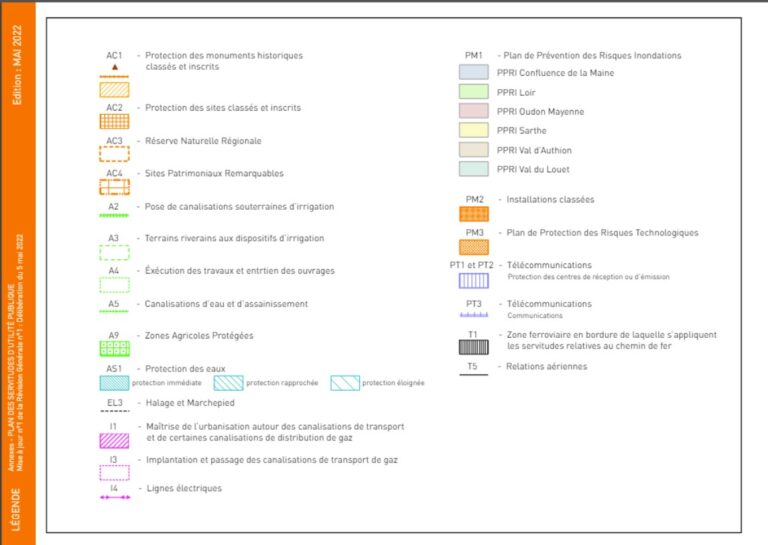The height and width of the screenshot is (545, 768).
Task: Click the I4 magenta electric lines arrow
Action: [114, 496]
